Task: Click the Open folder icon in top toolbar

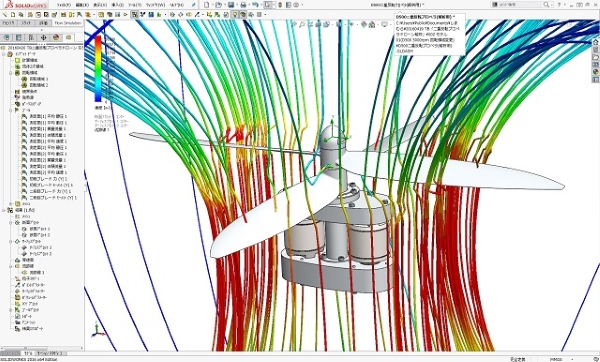Action: coord(218,5)
